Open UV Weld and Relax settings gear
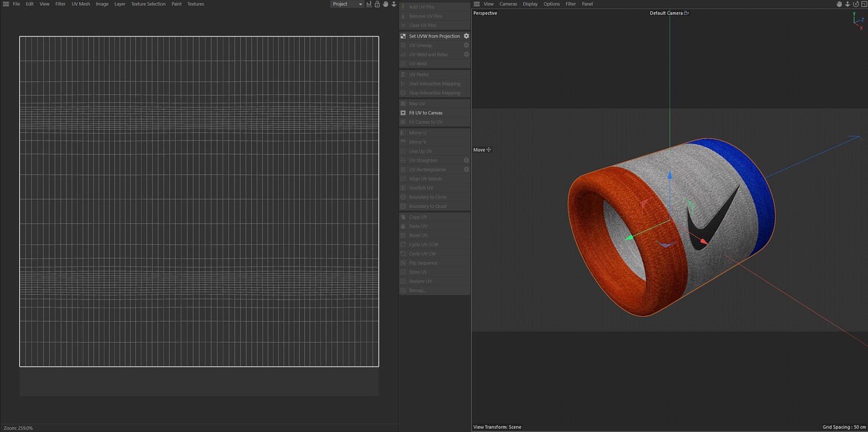The width and height of the screenshot is (868, 432). click(x=466, y=54)
